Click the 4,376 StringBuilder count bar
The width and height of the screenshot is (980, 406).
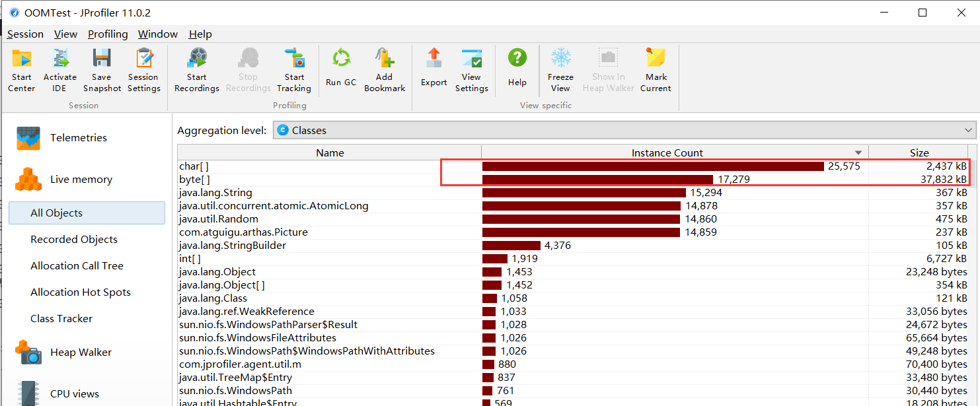pos(511,246)
